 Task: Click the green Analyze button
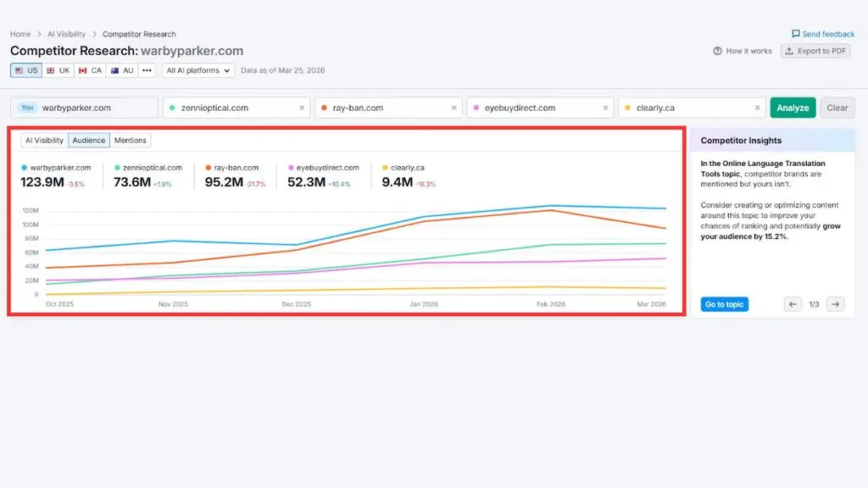793,108
